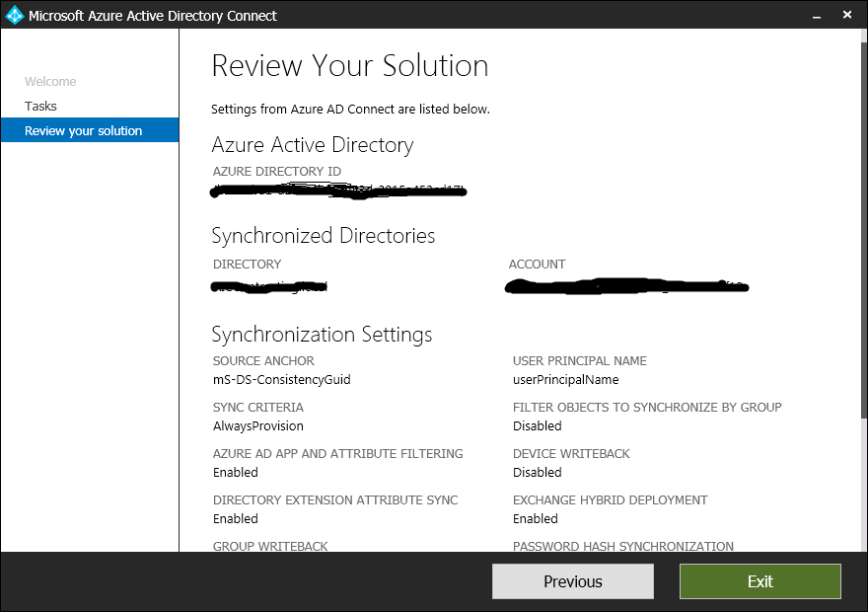Click the Review Your Solution heading
Screen dimensions: 868x612
pyautogui.click(x=350, y=65)
